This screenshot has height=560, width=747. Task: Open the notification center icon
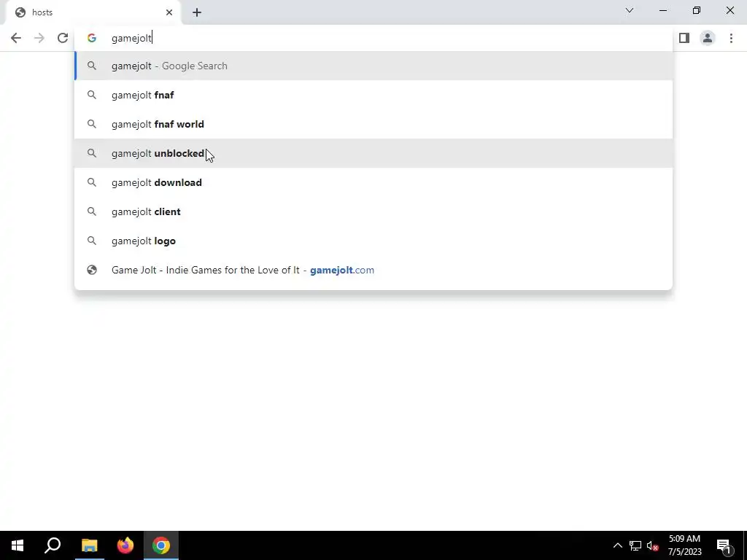click(x=724, y=545)
